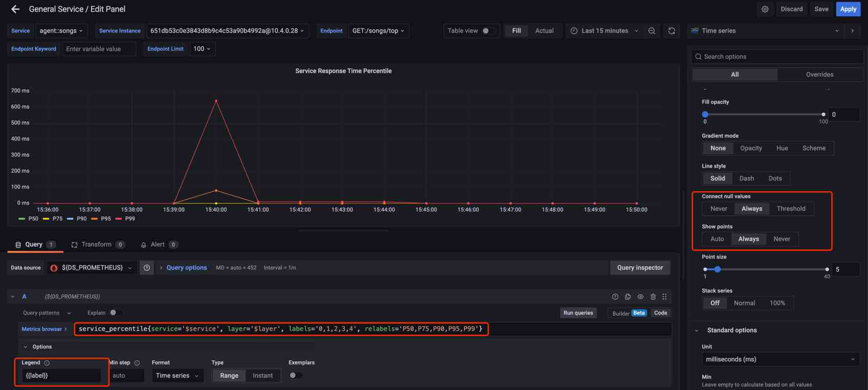Open data source help icon

point(146,268)
